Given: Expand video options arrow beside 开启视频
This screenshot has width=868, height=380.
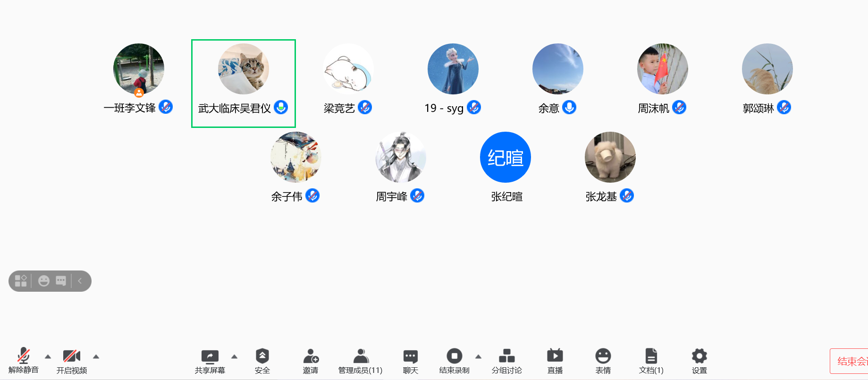Looking at the screenshot, I should tap(96, 356).
